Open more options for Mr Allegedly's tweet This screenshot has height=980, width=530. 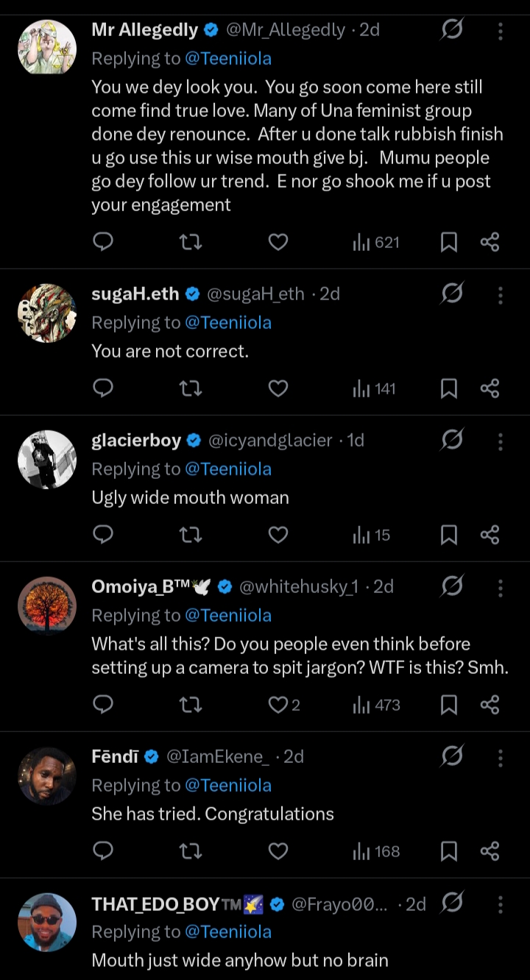(501, 30)
